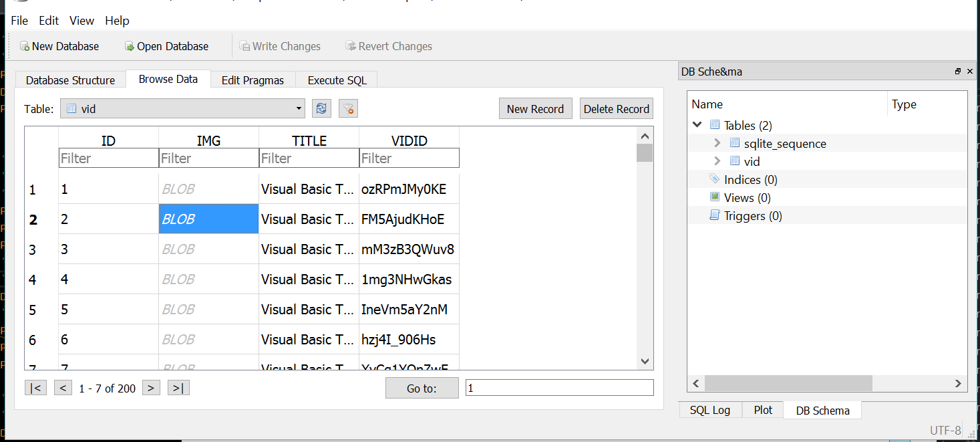
Task: Clear all filters icon next to refresh
Action: coord(347,109)
